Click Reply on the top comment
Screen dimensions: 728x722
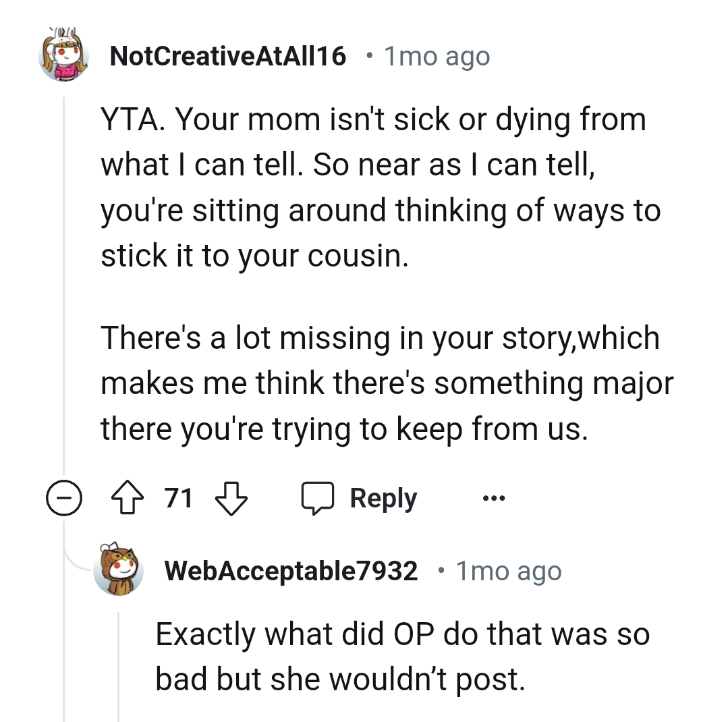pos(382,497)
